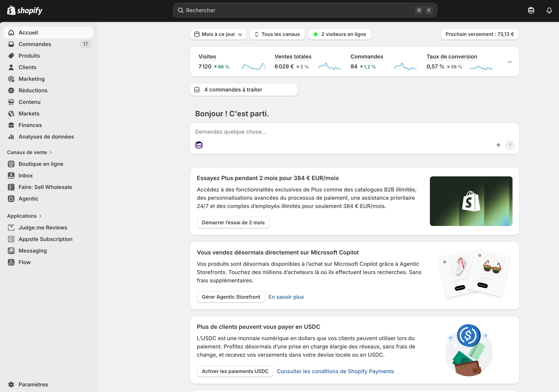Open the Sidekick assistant icon in top bar

tap(531, 10)
